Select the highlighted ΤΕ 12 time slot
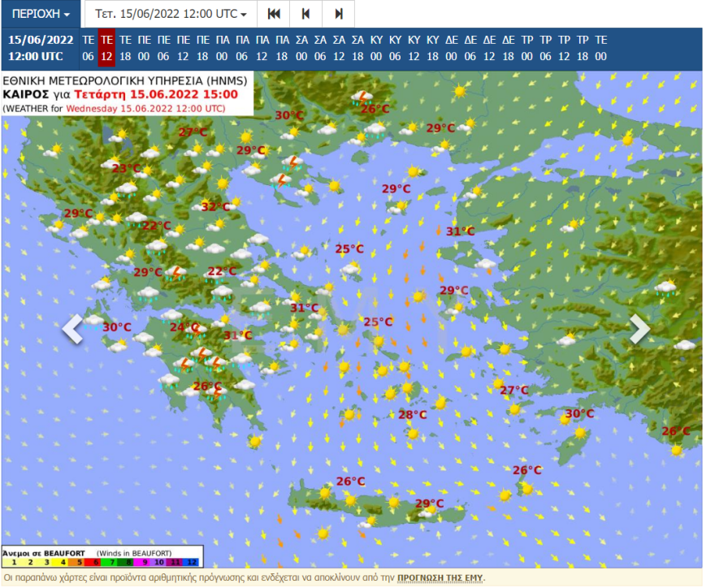Image resolution: width=715 pixels, height=588 pixels. pyautogui.click(x=106, y=48)
